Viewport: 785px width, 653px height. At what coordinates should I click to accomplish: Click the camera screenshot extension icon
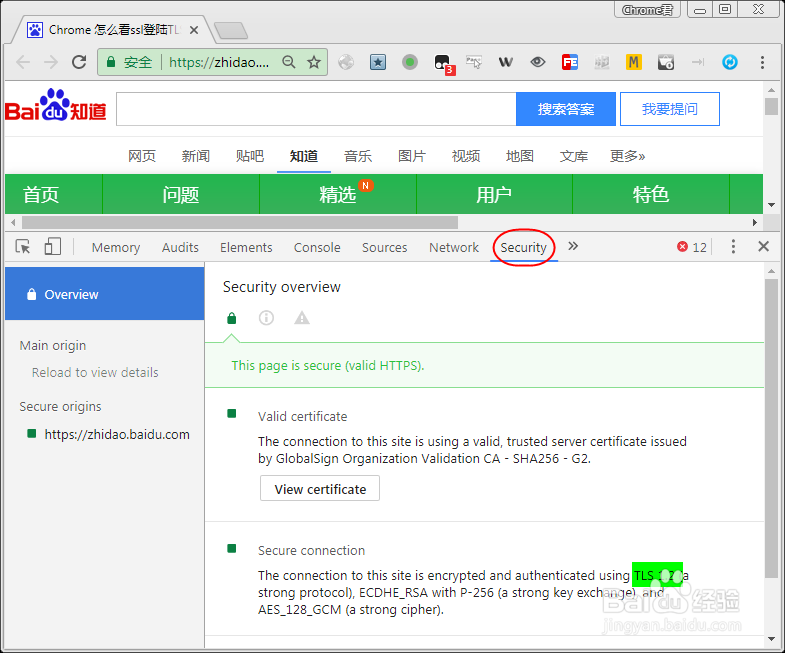(666, 62)
